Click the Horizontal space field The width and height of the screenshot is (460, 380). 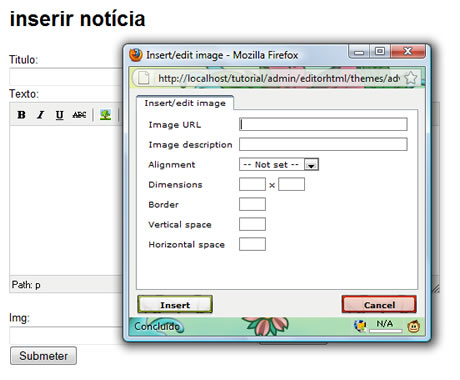click(252, 244)
